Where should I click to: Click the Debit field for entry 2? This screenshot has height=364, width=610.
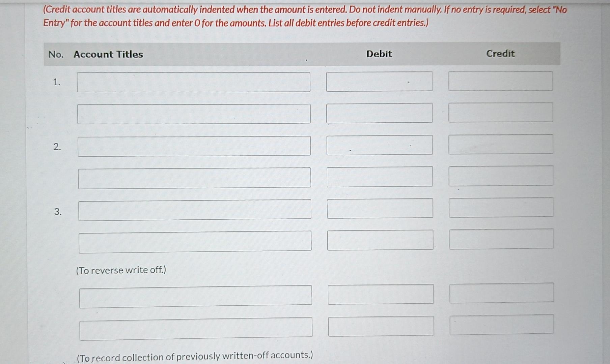tap(380, 145)
